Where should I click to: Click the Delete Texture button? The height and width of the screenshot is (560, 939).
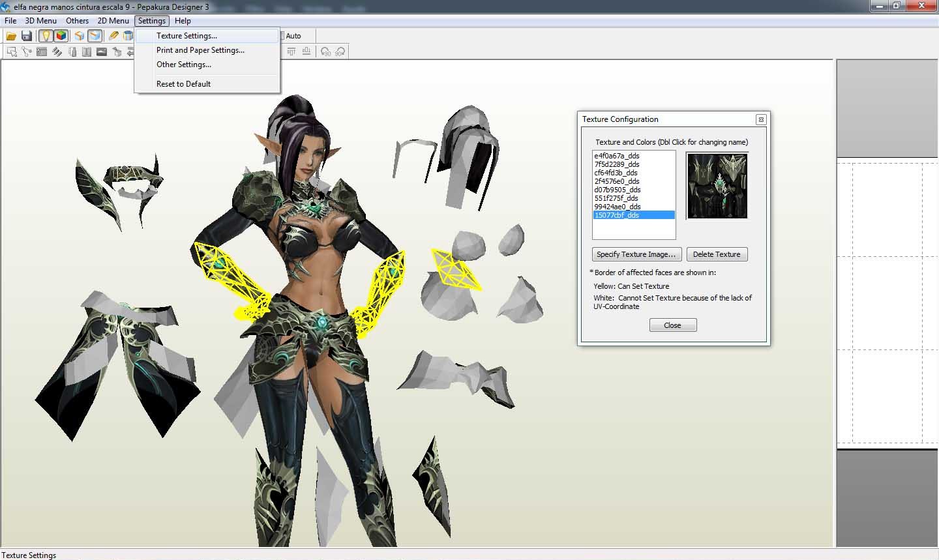point(717,254)
